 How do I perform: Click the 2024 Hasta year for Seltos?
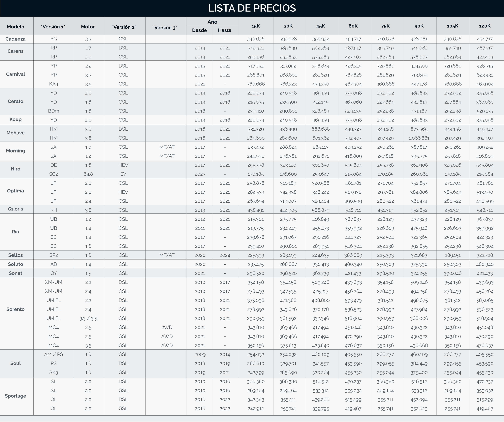click(x=225, y=255)
